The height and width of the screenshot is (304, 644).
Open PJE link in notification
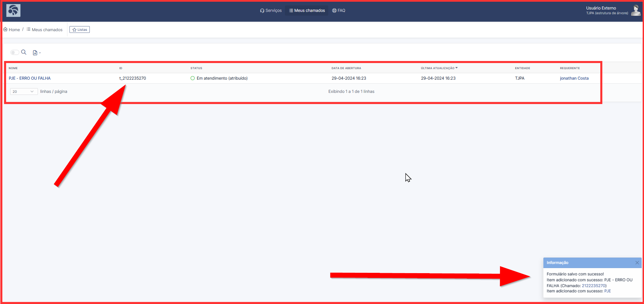tap(607, 291)
